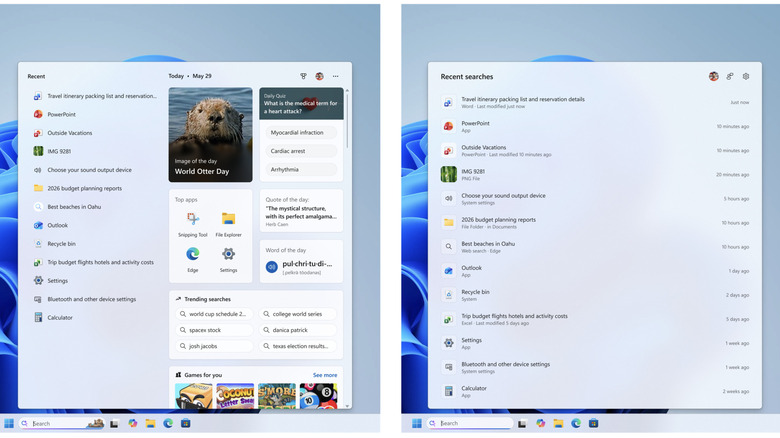This screenshot has height=438, width=780.
Task: Open 'Bluetooth and other device settings' beside Today feed
Action: pyautogui.click(x=95, y=299)
